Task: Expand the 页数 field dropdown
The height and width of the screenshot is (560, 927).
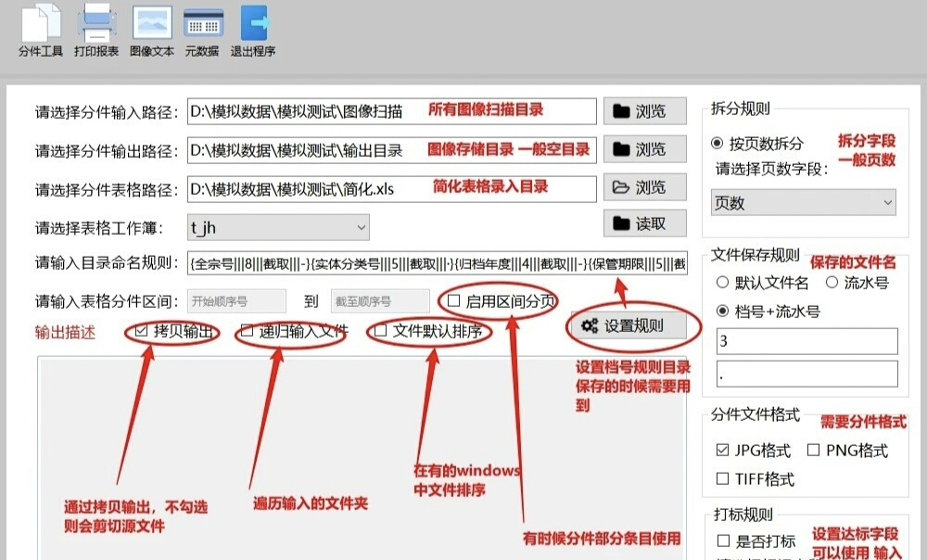Action: [x=804, y=203]
